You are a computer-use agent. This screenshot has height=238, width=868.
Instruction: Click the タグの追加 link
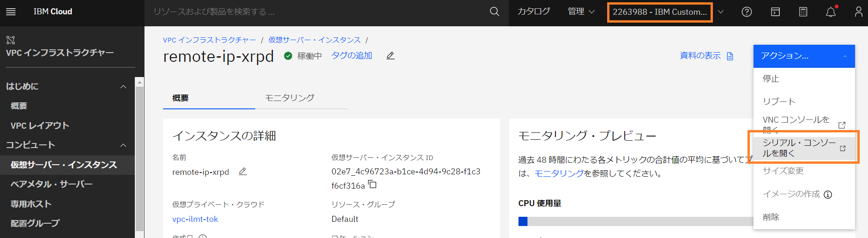(x=352, y=56)
